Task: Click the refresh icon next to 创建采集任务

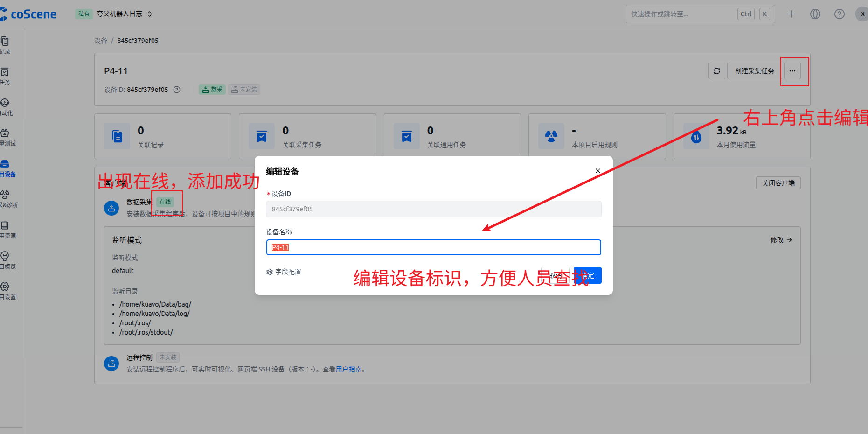Action: tap(717, 71)
